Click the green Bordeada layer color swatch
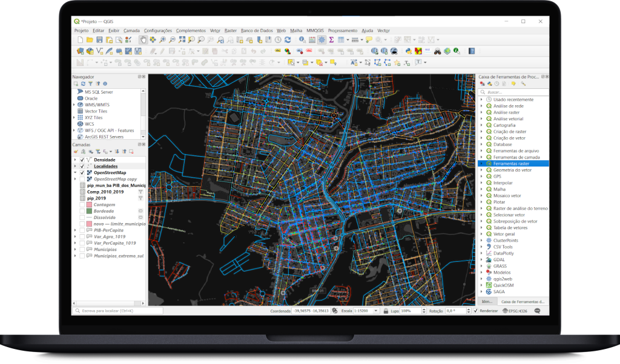 (x=89, y=211)
